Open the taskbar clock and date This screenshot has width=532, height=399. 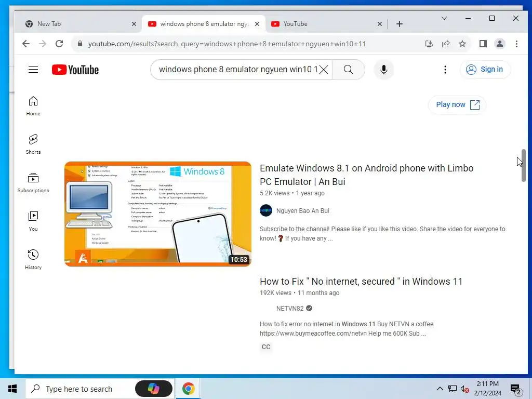(x=487, y=389)
